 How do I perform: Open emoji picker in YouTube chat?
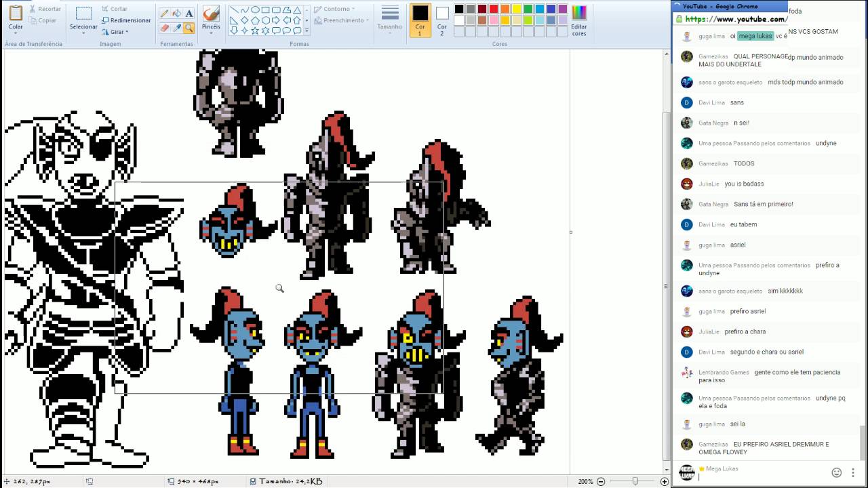[x=837, y=472]
